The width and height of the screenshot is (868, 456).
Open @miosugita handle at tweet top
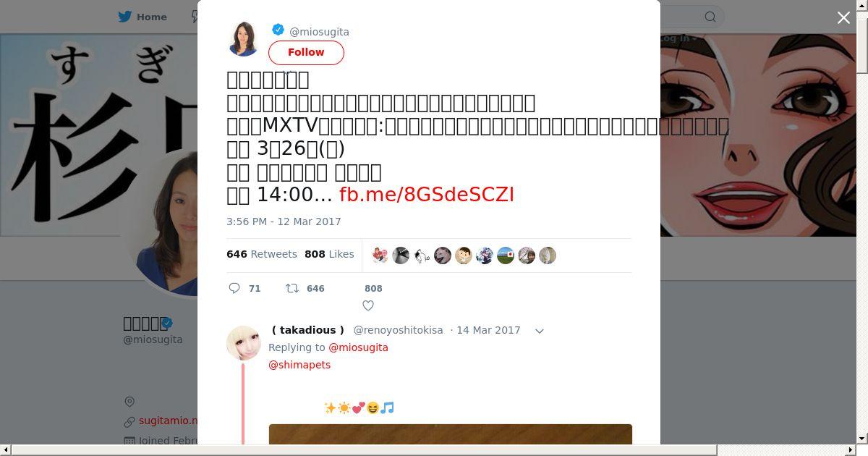click(x=319, y=32)
